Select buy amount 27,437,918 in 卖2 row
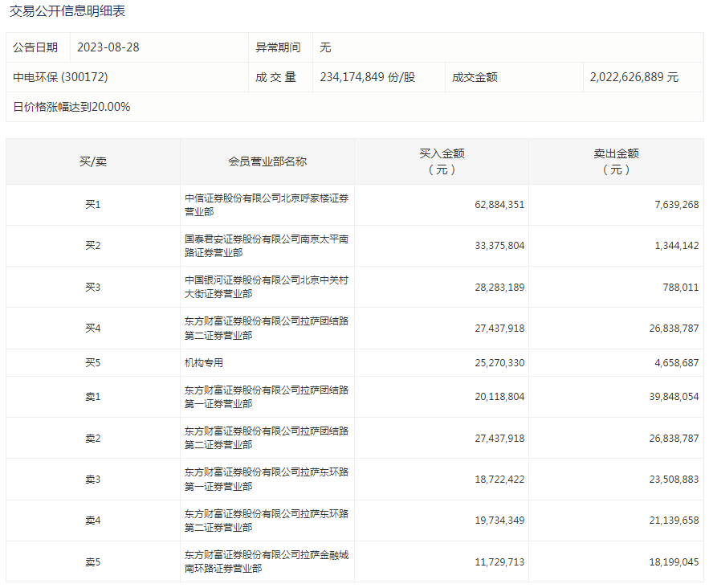This screenshot has height=588, width=709. (x=499, y=439)
